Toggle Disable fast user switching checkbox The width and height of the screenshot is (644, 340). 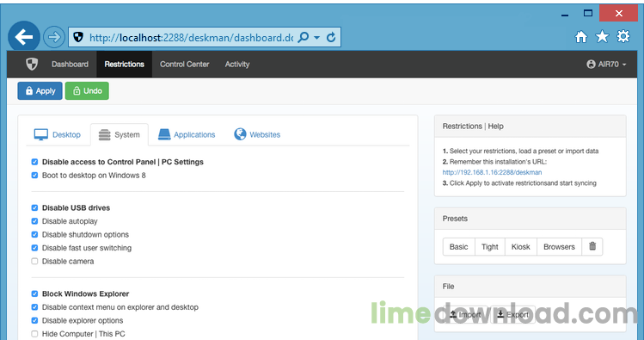coord(34,248)
